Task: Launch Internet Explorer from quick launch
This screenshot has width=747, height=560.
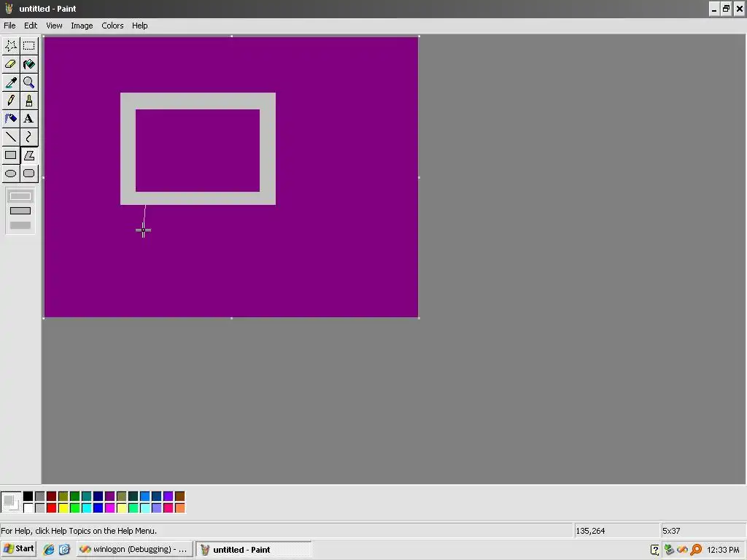Action: coord(49,550)
